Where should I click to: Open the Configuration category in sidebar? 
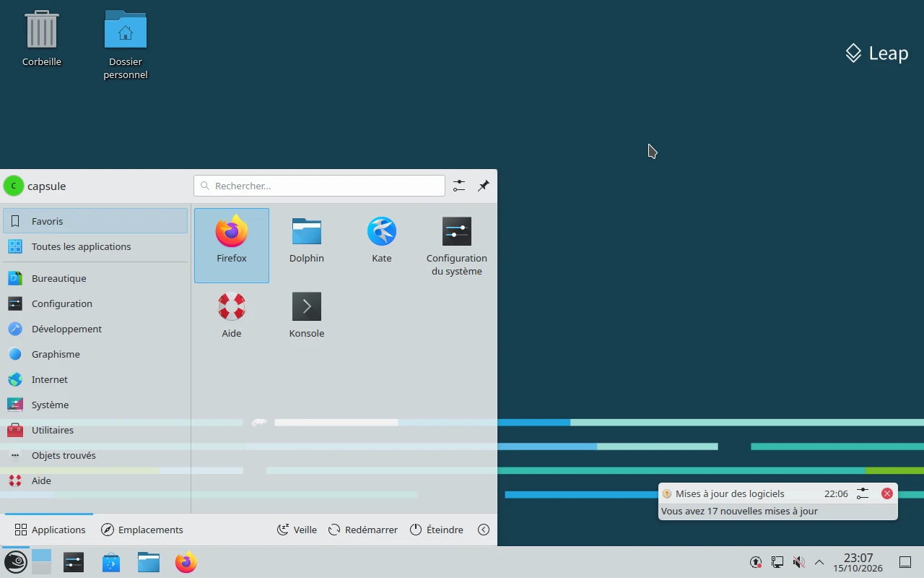(x=95, y=303)
